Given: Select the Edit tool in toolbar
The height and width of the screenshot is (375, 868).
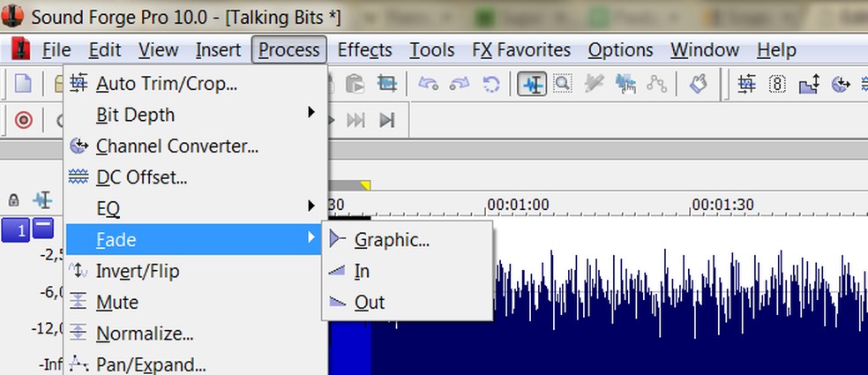Looking at the screenshot, I should tap(532, 84).
